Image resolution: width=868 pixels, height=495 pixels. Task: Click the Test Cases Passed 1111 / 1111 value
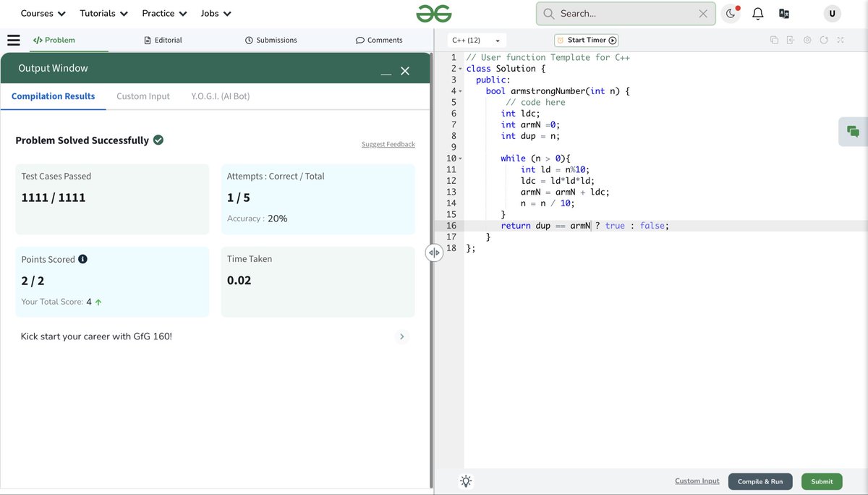54,198
